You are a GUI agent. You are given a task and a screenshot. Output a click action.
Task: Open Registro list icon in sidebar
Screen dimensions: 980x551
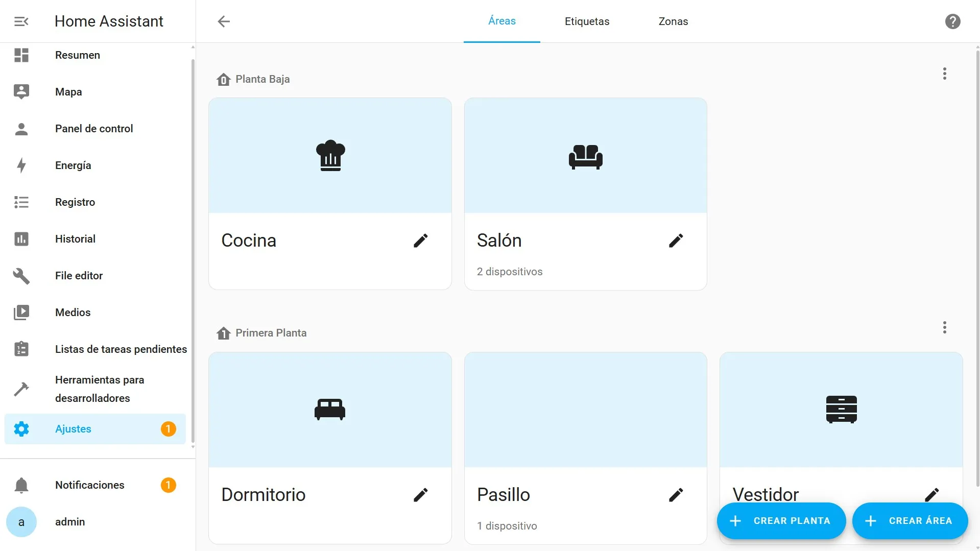tap(21, 202)
